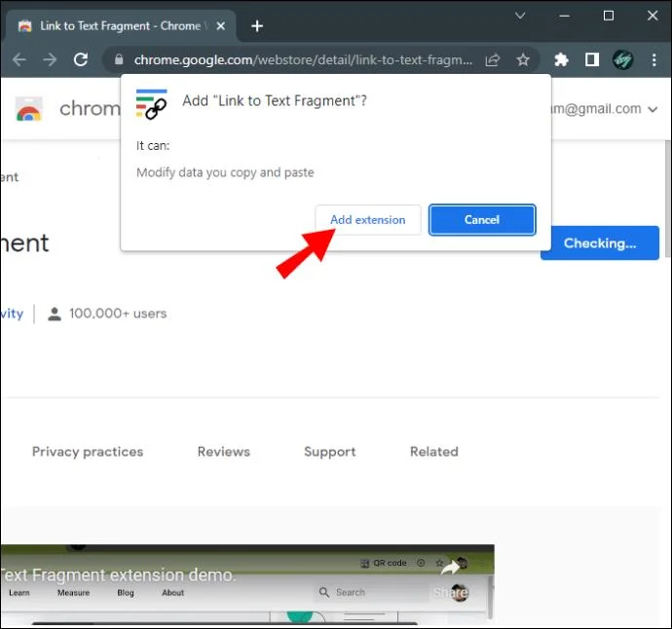This screenshot has width=672, height=629.
Task: Bookmark this page with the star
Action: (523, 59)
